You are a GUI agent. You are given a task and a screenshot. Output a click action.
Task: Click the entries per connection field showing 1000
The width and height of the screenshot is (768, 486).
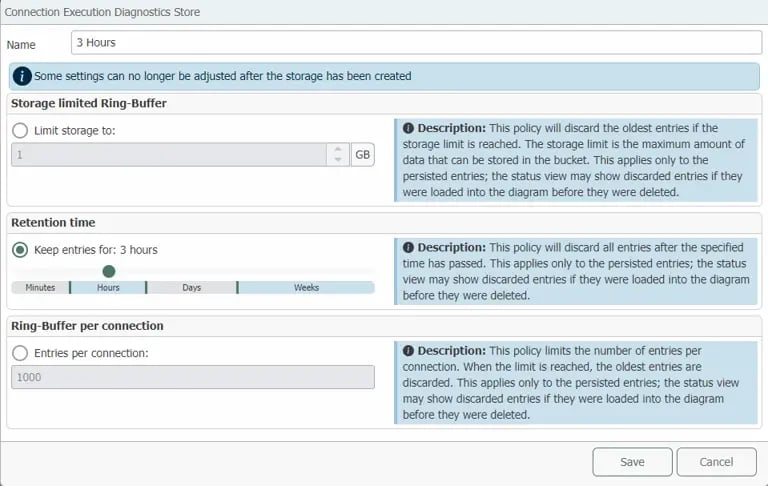coord(192,377)
